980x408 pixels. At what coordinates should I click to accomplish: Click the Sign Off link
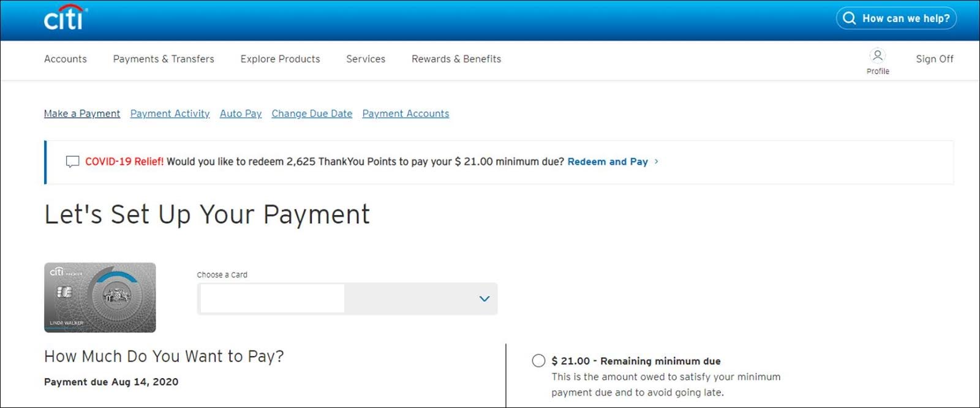pyautogui.click(x=934, y=59)
